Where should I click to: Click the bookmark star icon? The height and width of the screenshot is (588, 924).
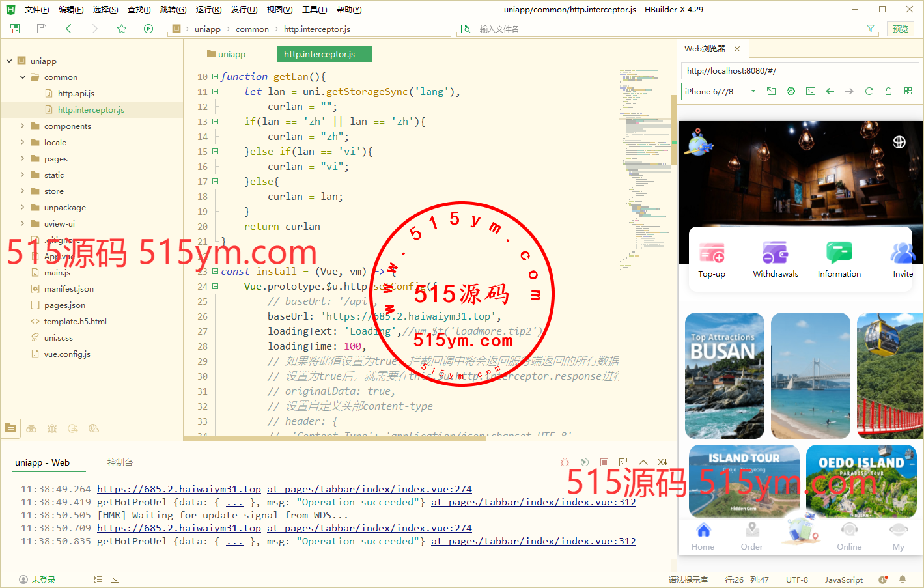tap(122, 29)
